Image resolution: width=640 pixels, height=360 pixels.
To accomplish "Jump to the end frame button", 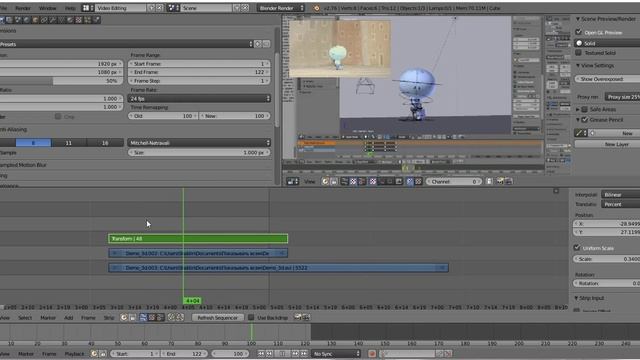I will coord(304,354).
